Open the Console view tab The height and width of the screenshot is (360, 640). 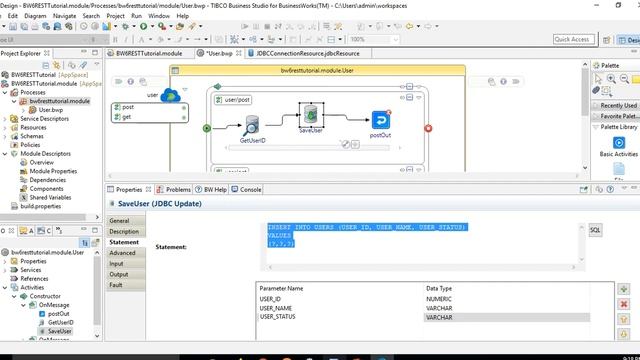pyautogui.click(x=246, y=189)
